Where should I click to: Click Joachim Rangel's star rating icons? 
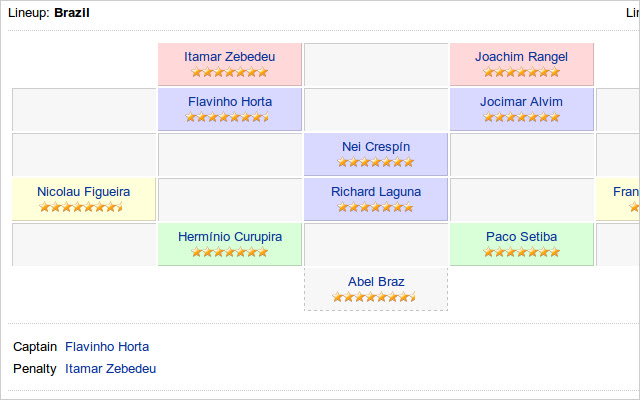[x=521, y=72]
